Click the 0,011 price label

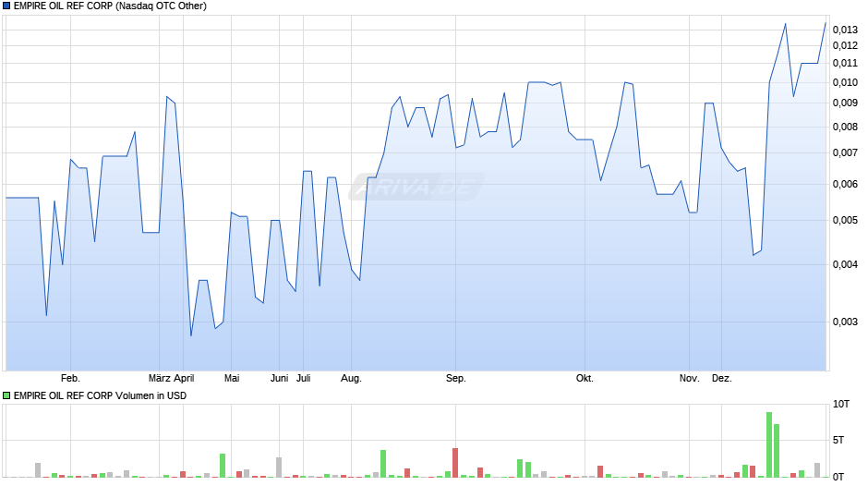[845, 63]
